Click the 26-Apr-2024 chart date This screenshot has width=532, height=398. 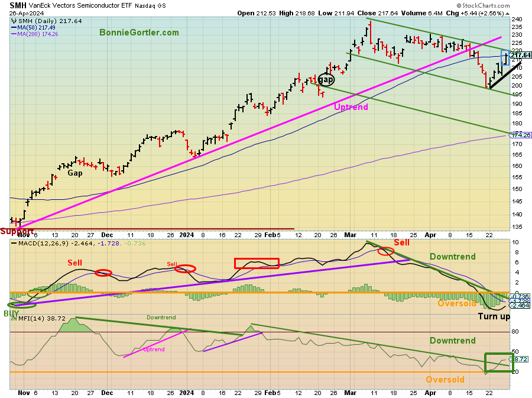point(27,13)
